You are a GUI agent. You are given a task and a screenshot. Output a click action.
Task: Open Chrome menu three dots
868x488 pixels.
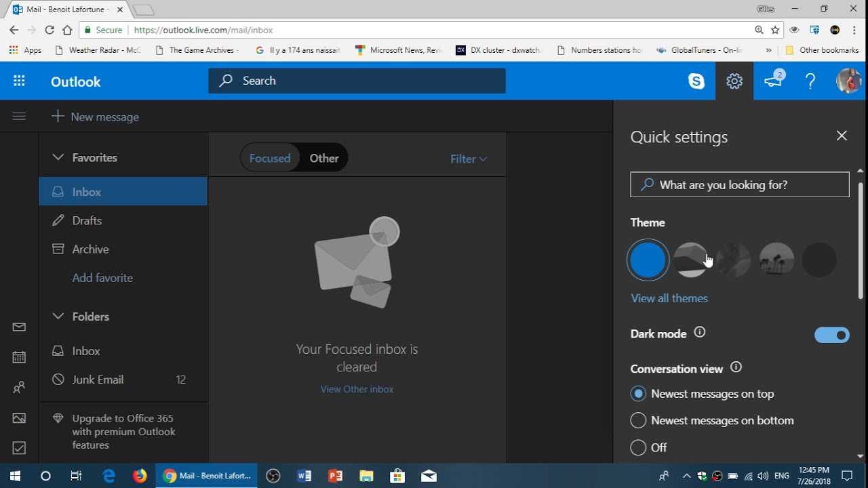(854, 30)
